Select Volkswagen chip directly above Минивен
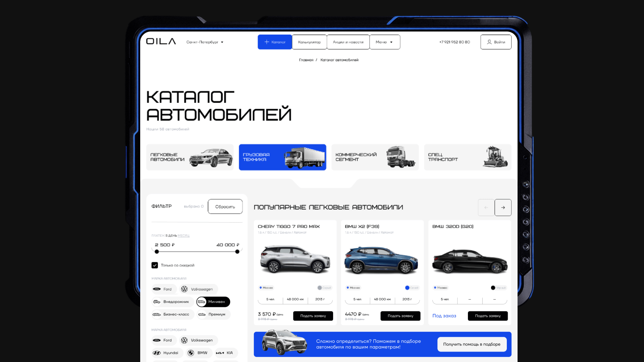Viewport: 644px width, 362px height. [x=199, y=289]
